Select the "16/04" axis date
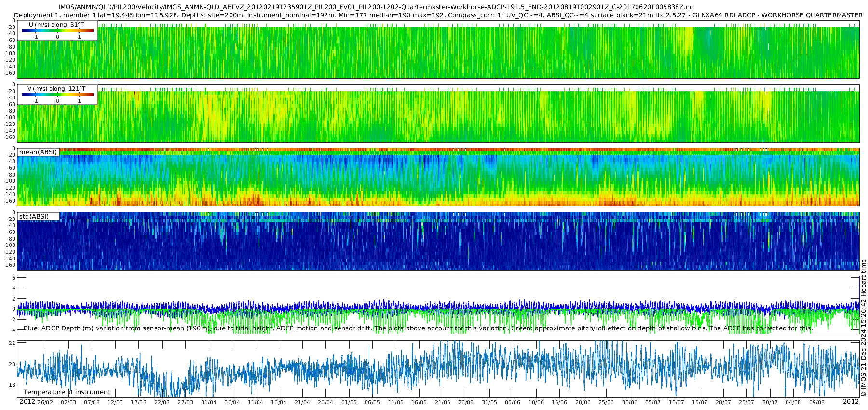 [279, 403]
